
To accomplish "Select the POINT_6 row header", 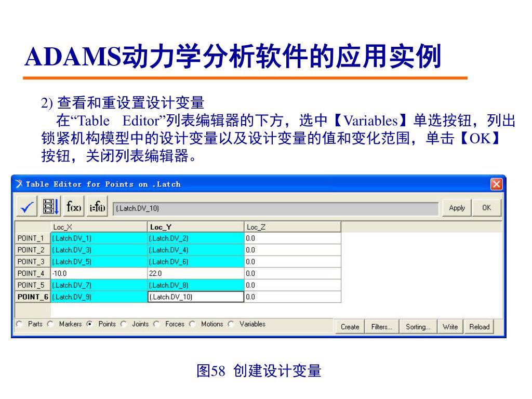I will pyautogui.click(x=33, y=297).
